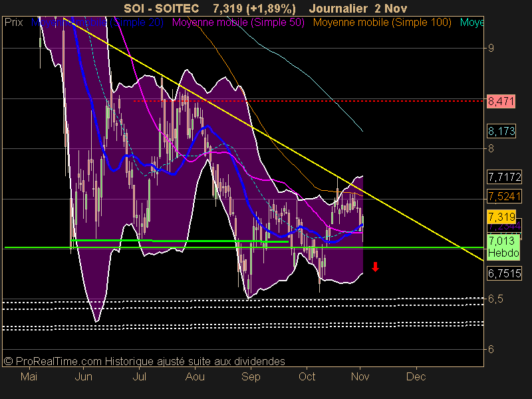Click the 6,7515 lower band value
Screen dimensions: 532x399
click(504, 273)
